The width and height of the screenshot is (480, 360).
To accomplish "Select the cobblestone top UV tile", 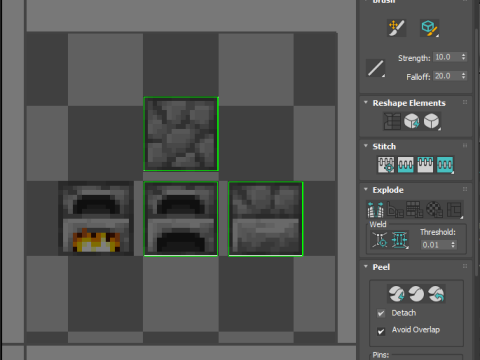I will 181,134.
